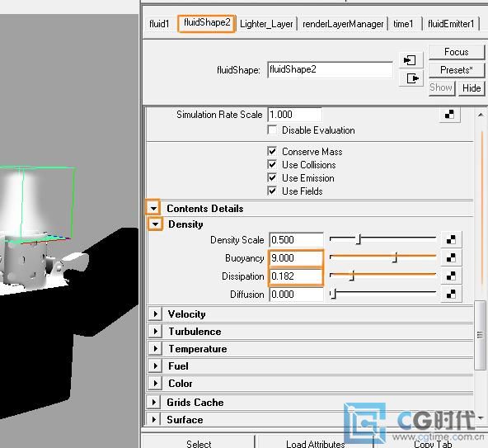Switch to the fluidEmitter1 tab

(451, 24)
